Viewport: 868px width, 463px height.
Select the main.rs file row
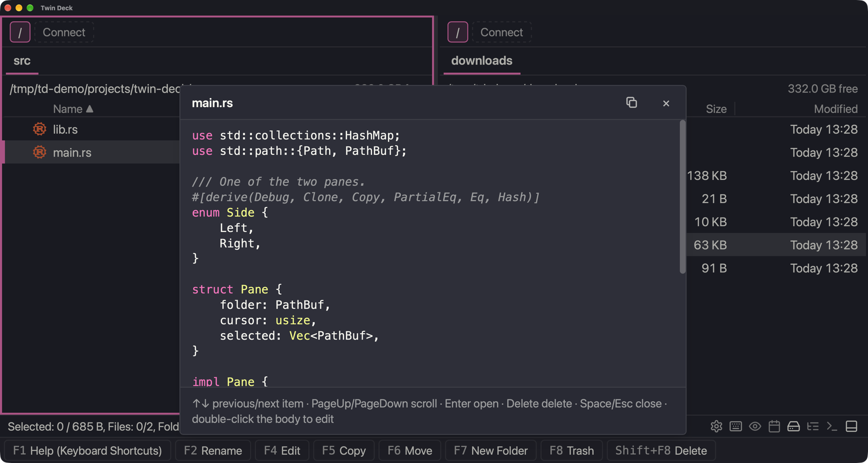92,152
